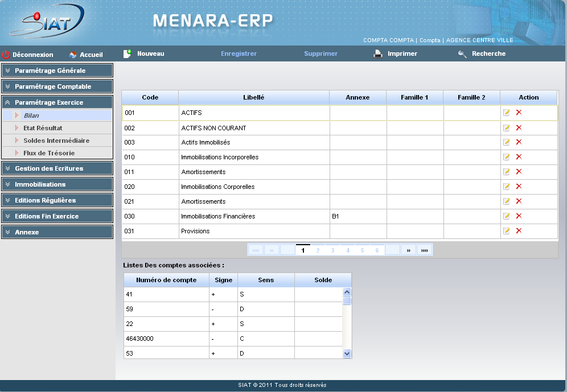The width and height of the screenshot is (567, 392).
Task: Select the ACTIFS NON COURANT label
Action: coord(213,128)
